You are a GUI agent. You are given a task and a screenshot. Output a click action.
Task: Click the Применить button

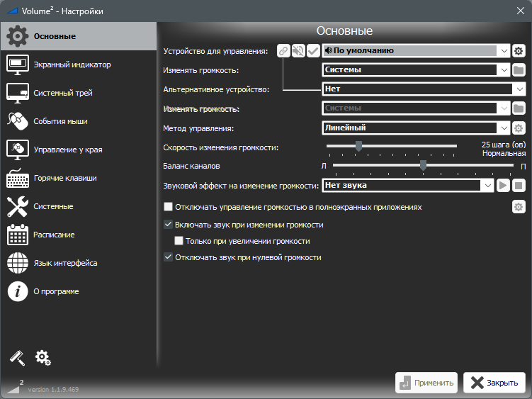426,383
